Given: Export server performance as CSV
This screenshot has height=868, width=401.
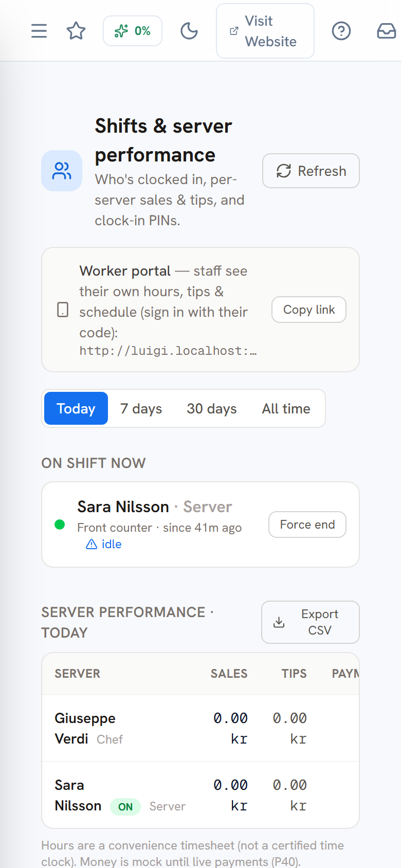Looking at the screenshot, I should pyautogui.click(x=311, y=622).
